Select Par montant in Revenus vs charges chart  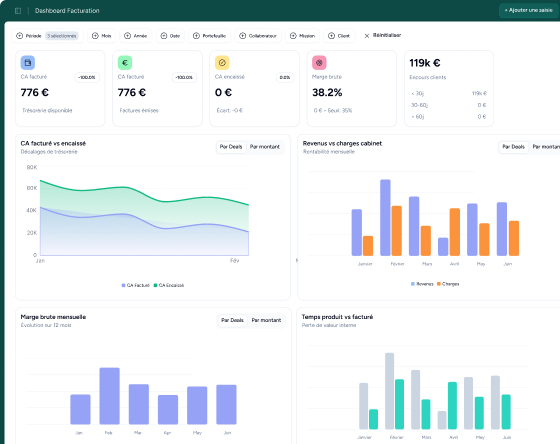[546, 147]
